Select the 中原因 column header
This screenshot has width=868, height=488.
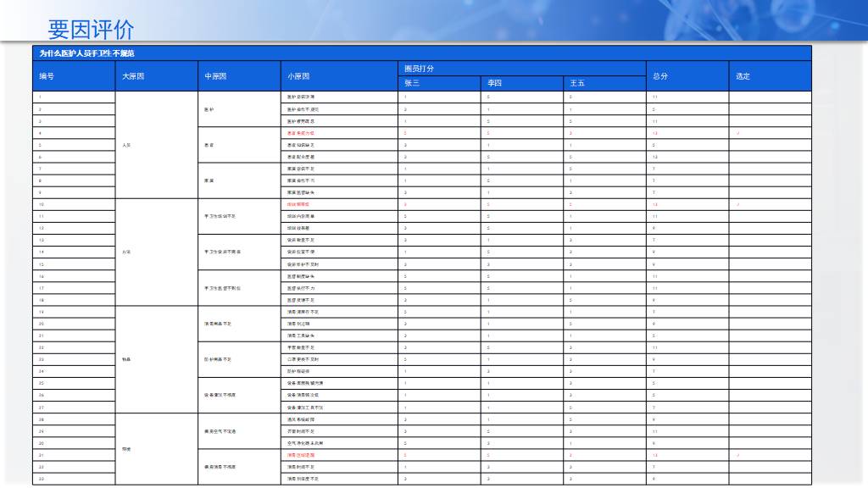[215, 76]
